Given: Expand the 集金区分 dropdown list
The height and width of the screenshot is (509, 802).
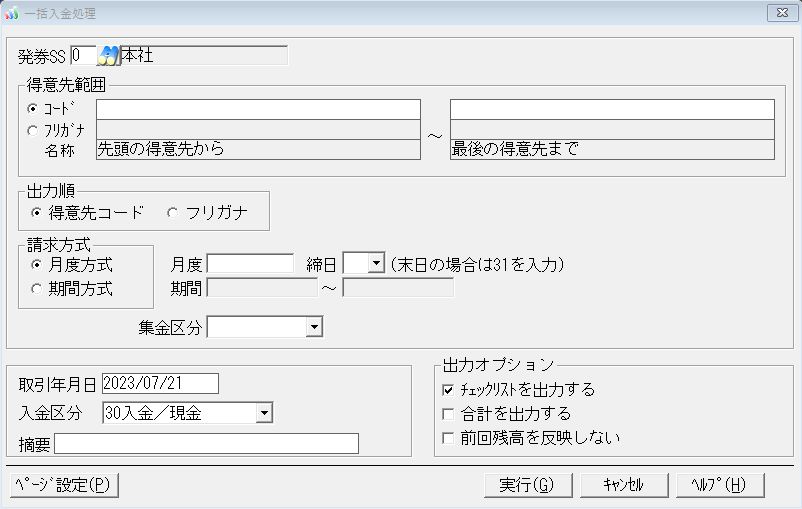Looking at the screenshot, I should click(314, 326).
